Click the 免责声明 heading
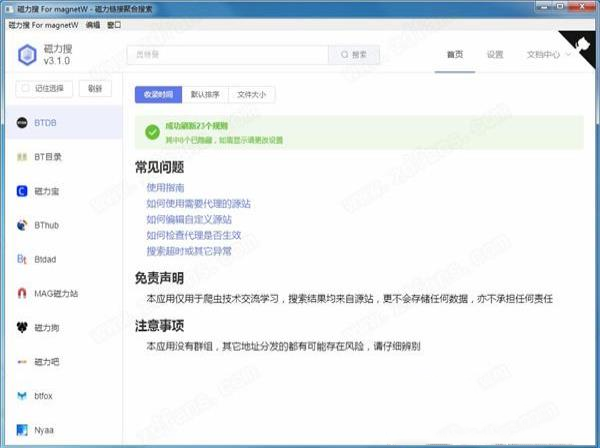 tap(160, 278)
